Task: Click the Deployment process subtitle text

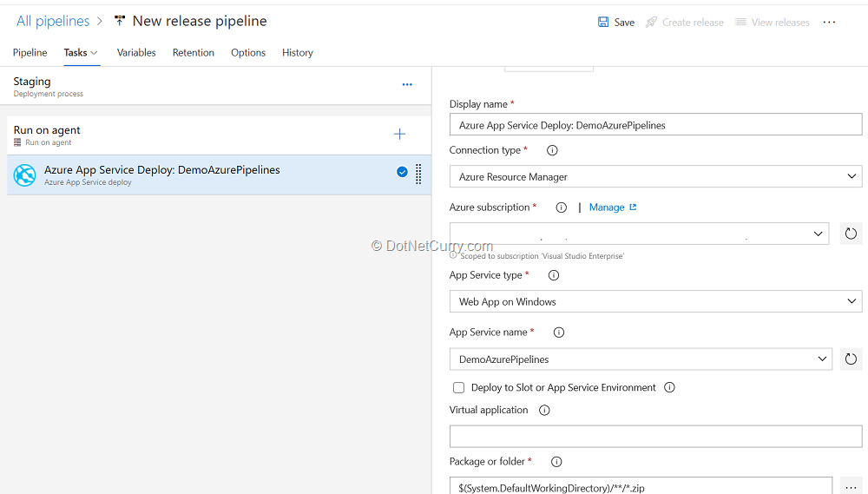Action: point(48,94)
